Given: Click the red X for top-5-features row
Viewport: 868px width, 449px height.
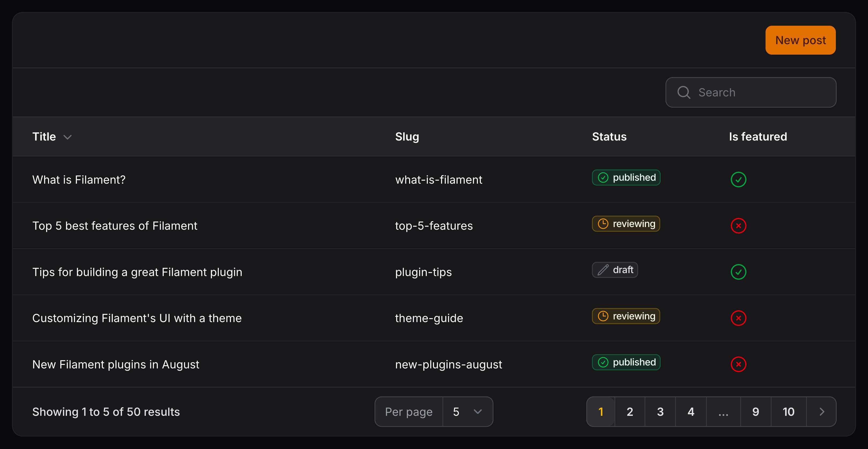Looking at the screenshot, I should tap(738, 226).
